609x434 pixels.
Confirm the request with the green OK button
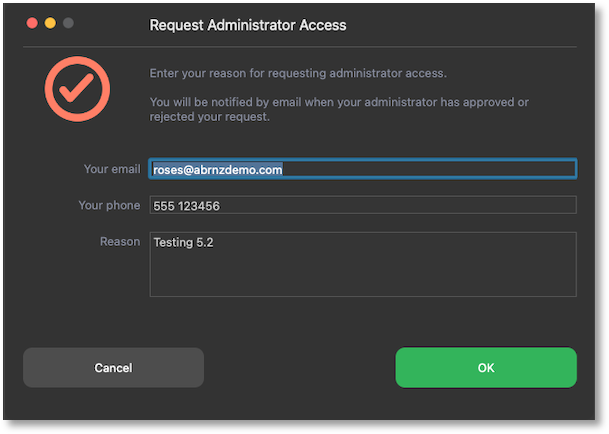(486, 368)
